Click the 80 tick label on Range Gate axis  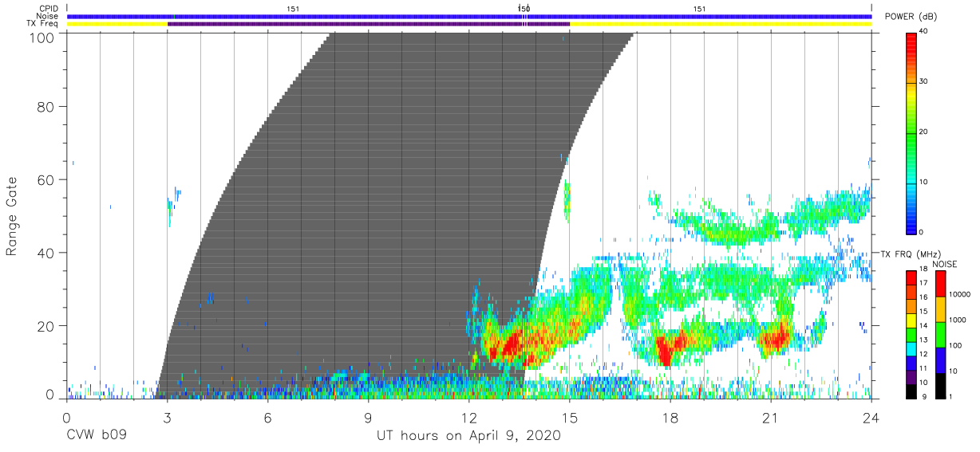pyautogui.click(x=46, y=107)
